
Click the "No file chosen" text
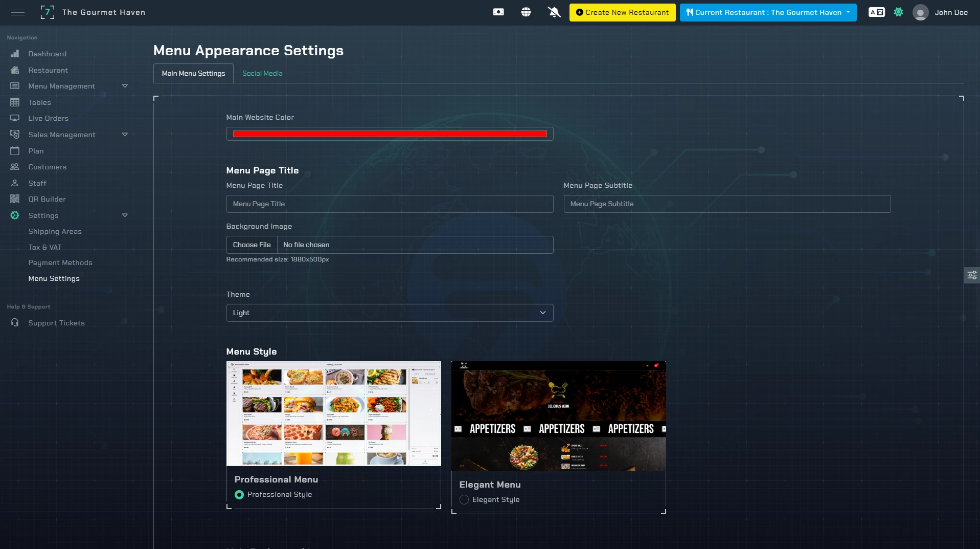306,245
